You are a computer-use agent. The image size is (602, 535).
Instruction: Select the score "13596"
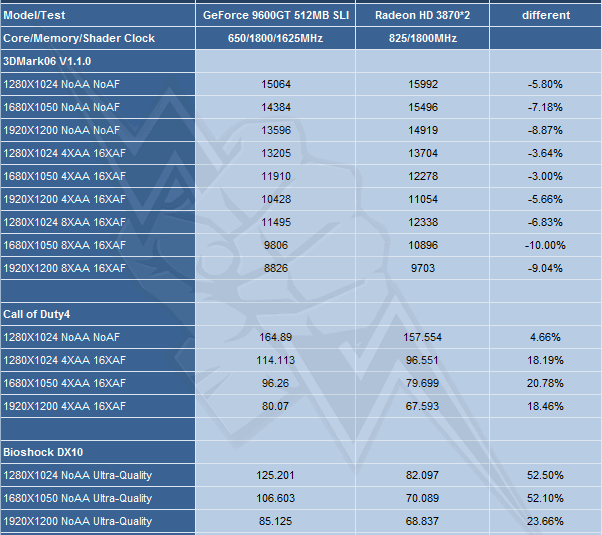point(276,130)
